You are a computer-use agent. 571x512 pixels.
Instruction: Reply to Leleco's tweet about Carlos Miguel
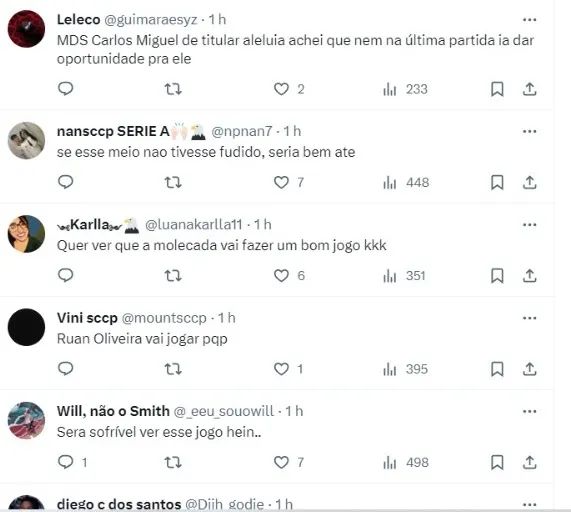tap(66, 89)
